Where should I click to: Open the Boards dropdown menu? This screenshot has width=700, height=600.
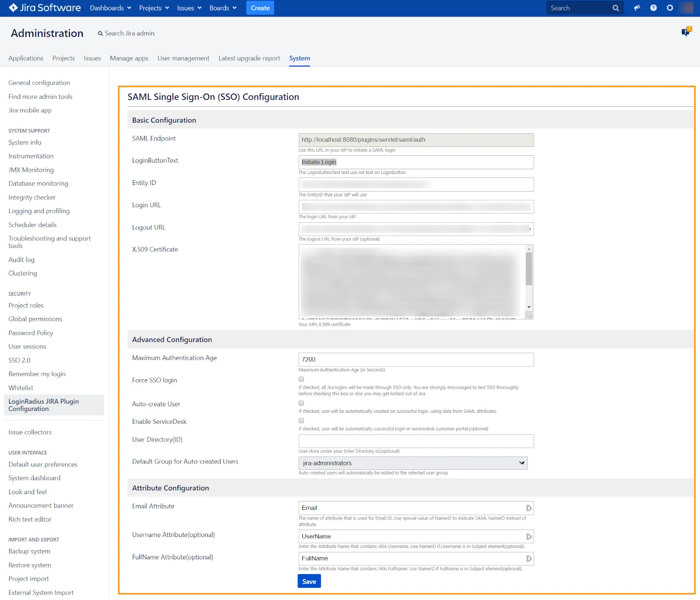223,8
